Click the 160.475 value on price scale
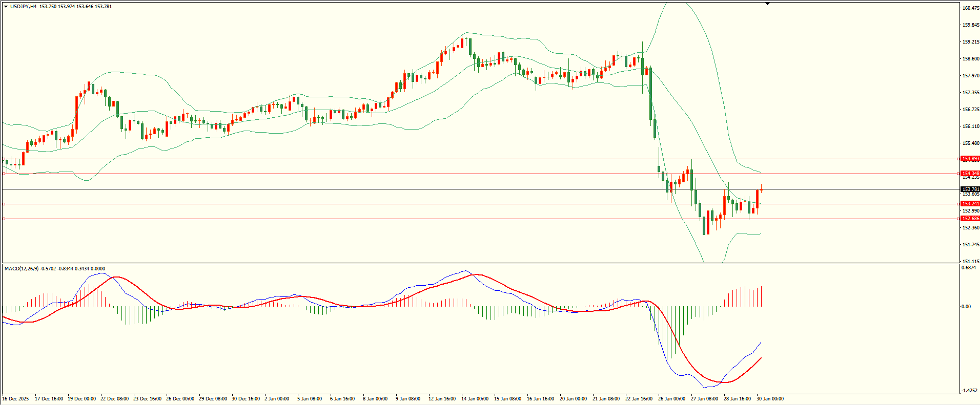 [x=971, y=8]
